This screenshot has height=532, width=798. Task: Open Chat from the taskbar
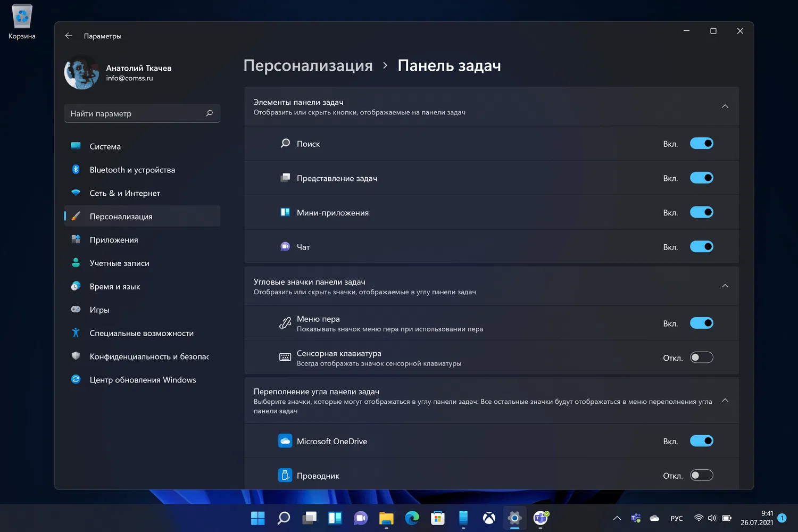click(x=361, y=518)
